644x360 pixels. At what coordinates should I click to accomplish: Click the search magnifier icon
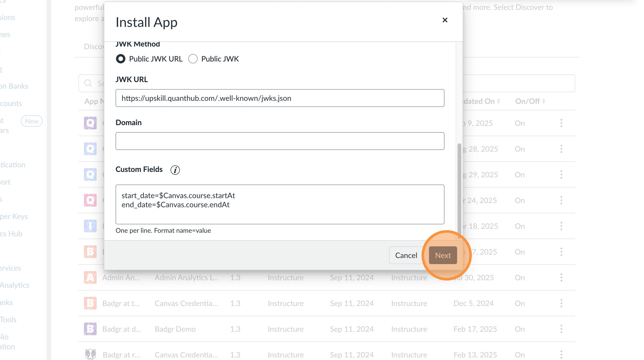point(88,83)
